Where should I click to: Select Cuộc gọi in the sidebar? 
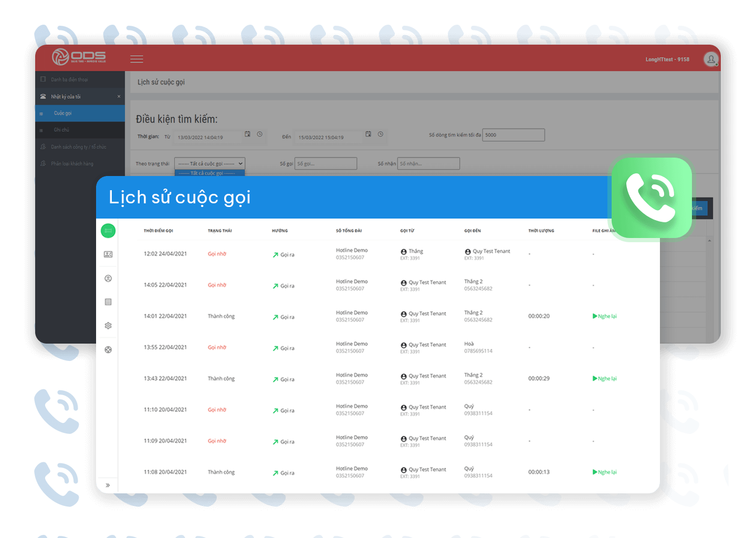click(80, 113)
